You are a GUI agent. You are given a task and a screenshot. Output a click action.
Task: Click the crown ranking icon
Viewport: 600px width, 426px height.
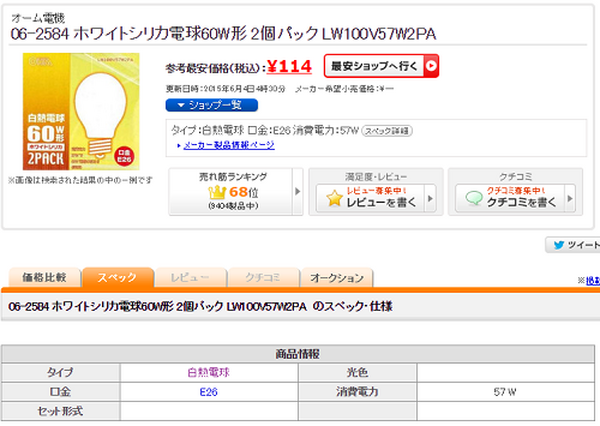pos(217,192)
